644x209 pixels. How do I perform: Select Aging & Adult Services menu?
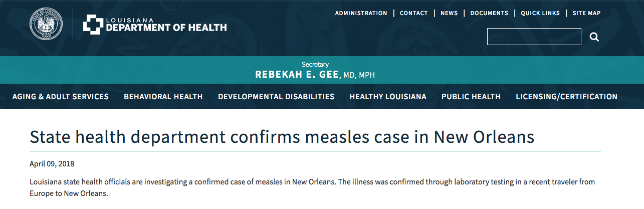61,97
